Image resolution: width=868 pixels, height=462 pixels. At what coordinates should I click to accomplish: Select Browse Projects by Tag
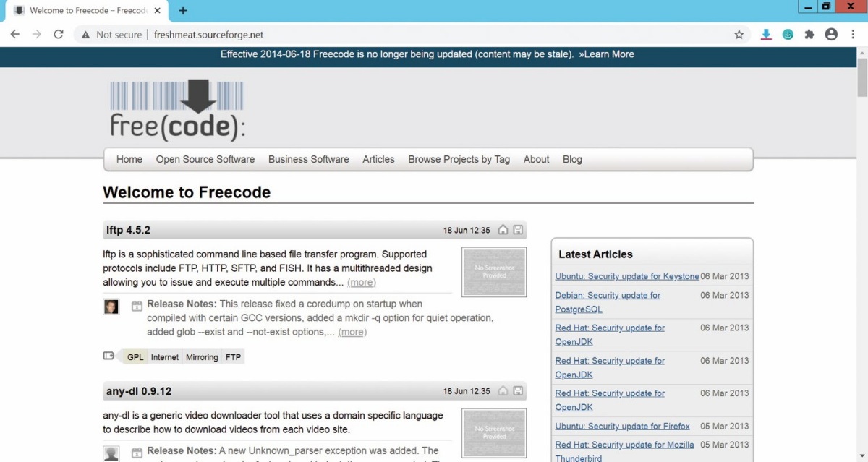[459, 159]
